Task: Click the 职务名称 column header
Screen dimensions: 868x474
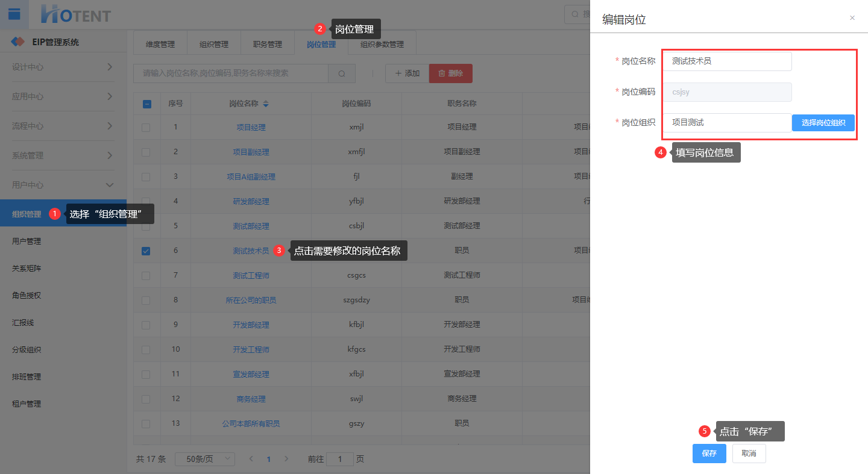Action: [x=462, y=104]
